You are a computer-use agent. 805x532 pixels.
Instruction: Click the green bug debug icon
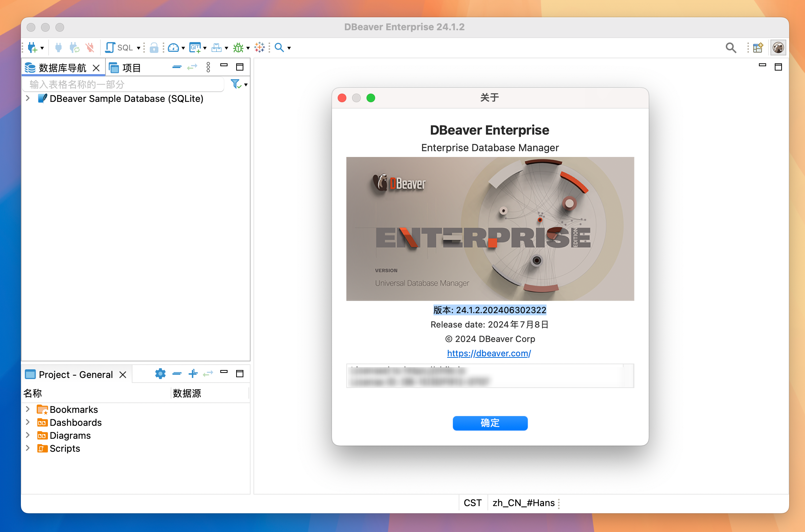pos(238,48)
